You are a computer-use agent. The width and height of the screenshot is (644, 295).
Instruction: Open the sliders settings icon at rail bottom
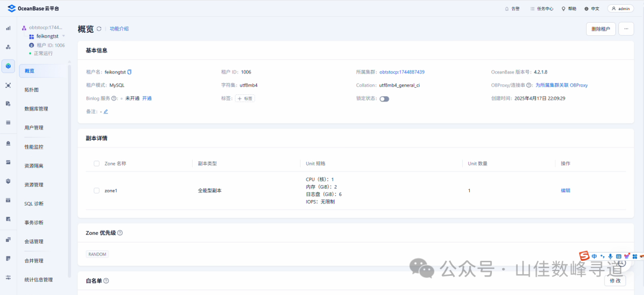point(8,277)
